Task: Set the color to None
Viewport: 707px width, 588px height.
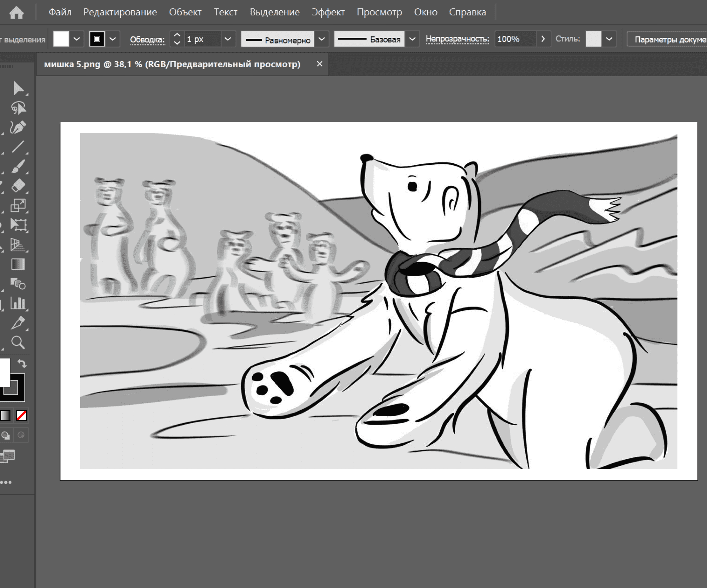Action: (x=21, y=416)
